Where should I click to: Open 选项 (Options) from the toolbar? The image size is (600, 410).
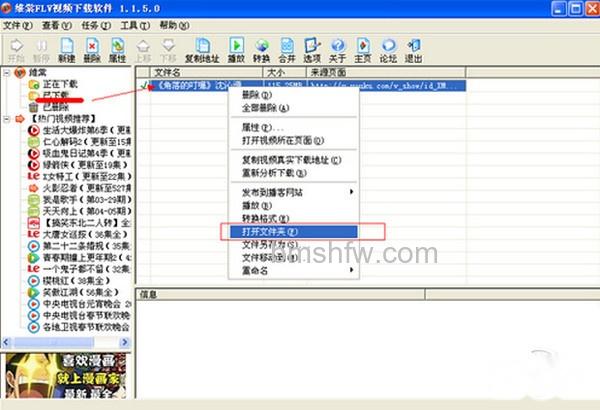(x=312, y=50)
